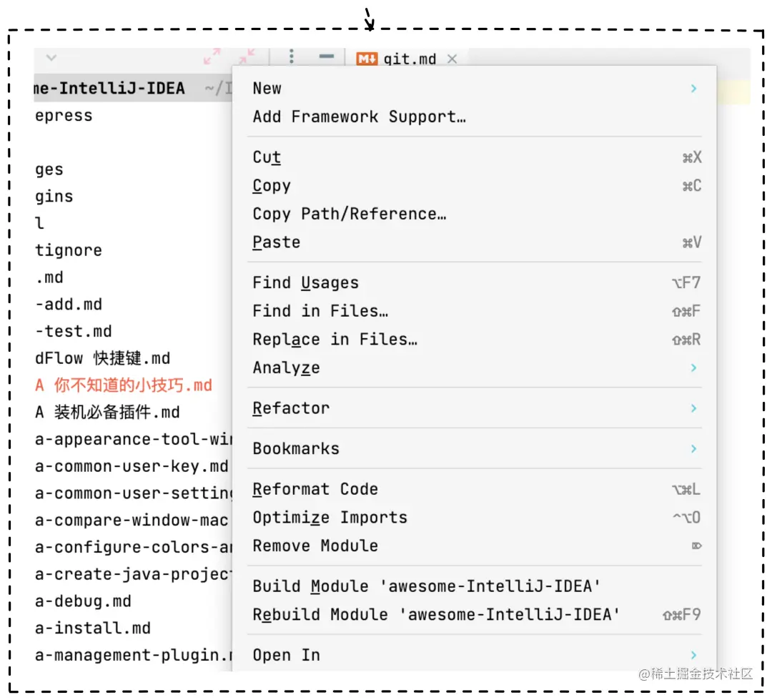The image size is (772, 700).
Task: Select Remove Module entry
Action: point(475,546)
